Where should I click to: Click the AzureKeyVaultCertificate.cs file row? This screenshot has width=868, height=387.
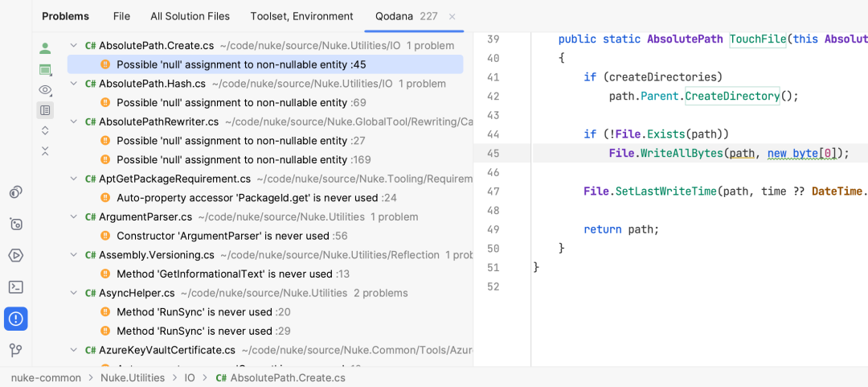[265, 351]
